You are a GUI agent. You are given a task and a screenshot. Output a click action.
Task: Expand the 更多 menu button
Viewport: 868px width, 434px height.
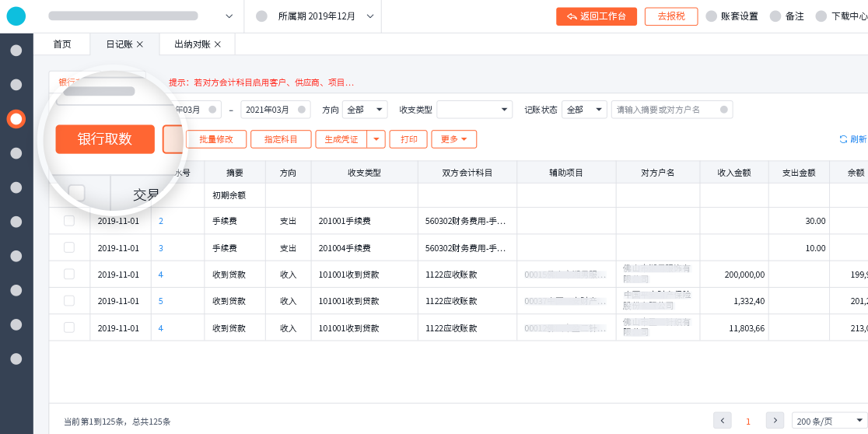[453, 139]
